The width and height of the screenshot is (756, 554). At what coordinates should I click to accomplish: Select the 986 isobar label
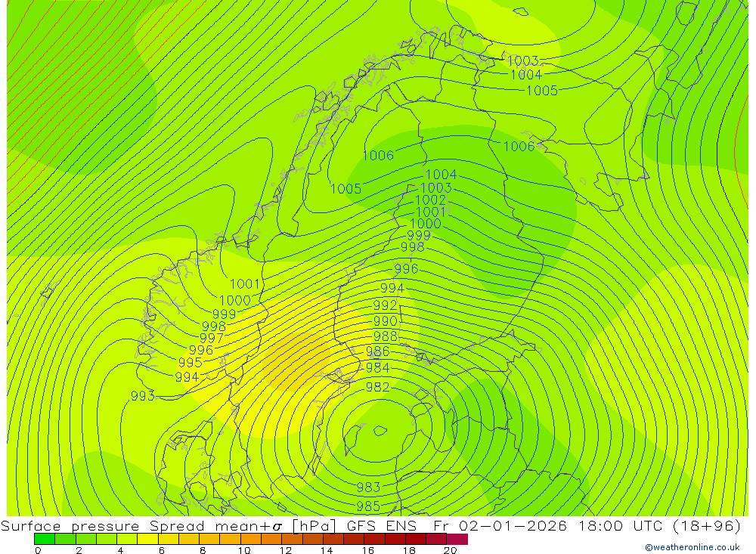377,351
